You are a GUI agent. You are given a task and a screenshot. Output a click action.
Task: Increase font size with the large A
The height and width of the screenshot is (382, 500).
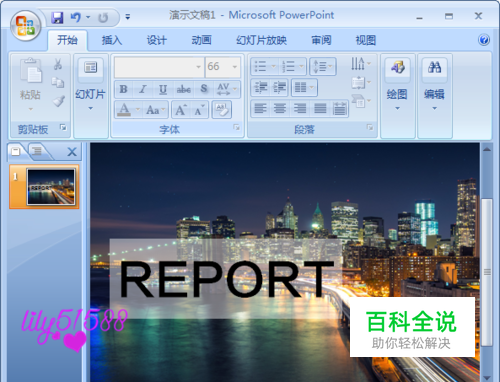pyautogui.click(x=181, y=110)
